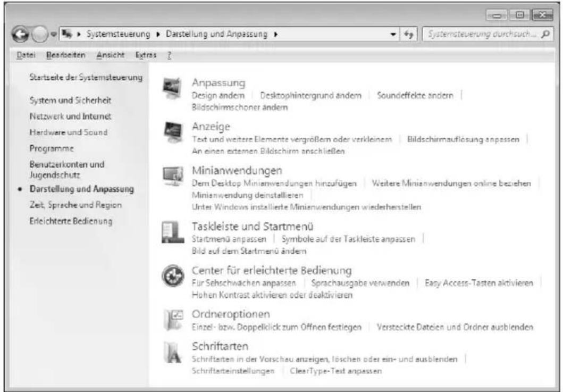563x392 pixels.
Task: Click the Schriftarten font icon
Action: 173,352
